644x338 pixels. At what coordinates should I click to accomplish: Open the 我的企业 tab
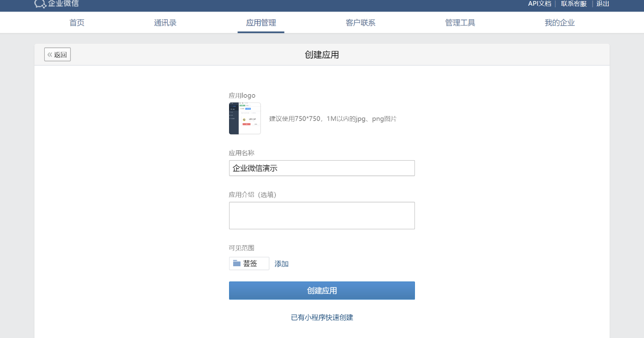(560, 23)
